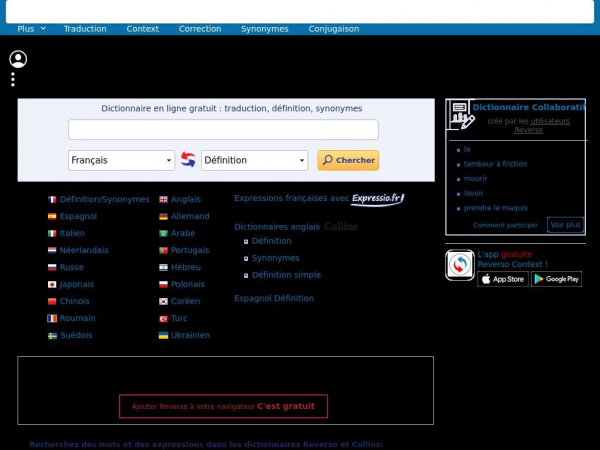Open the 'prendre le maquis' entry
Image resolution: width=600 pixels, height=450 pixels.
496,208
